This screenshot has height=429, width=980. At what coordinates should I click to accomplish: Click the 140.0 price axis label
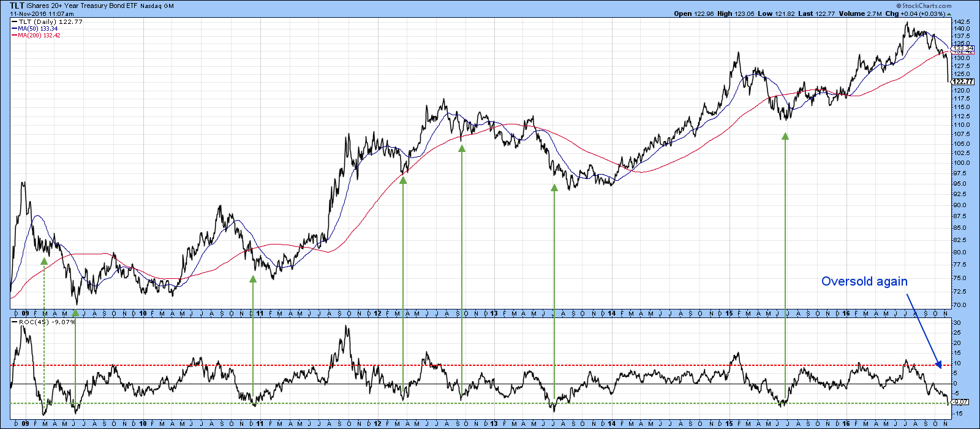(x=962, y=29)
